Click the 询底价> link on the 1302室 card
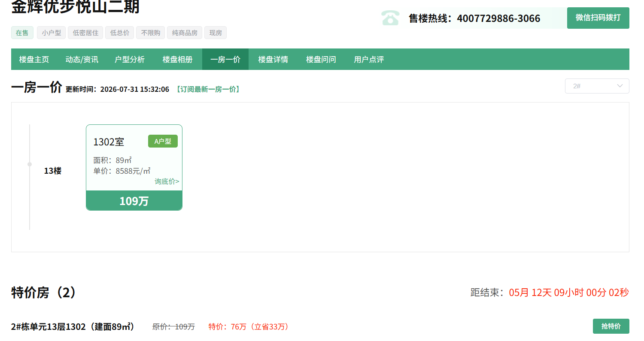Screen dimensions: 644x341 click(x=167, y=181)
